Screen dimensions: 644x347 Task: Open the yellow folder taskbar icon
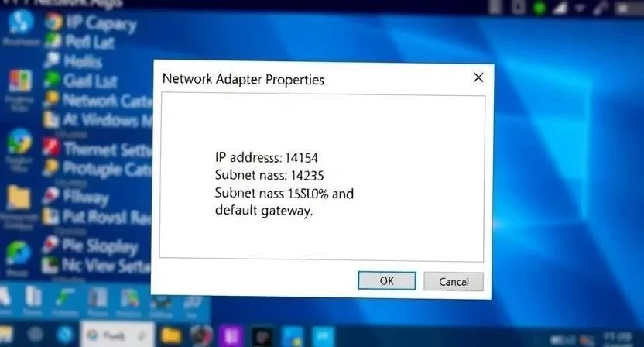click(x=171, y=335)
